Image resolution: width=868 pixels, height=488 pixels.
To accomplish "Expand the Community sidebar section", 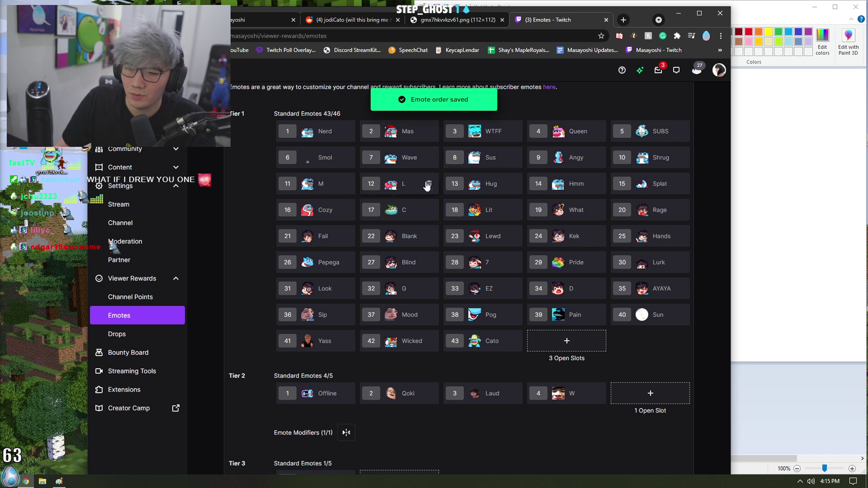I will tap(176, 149).
